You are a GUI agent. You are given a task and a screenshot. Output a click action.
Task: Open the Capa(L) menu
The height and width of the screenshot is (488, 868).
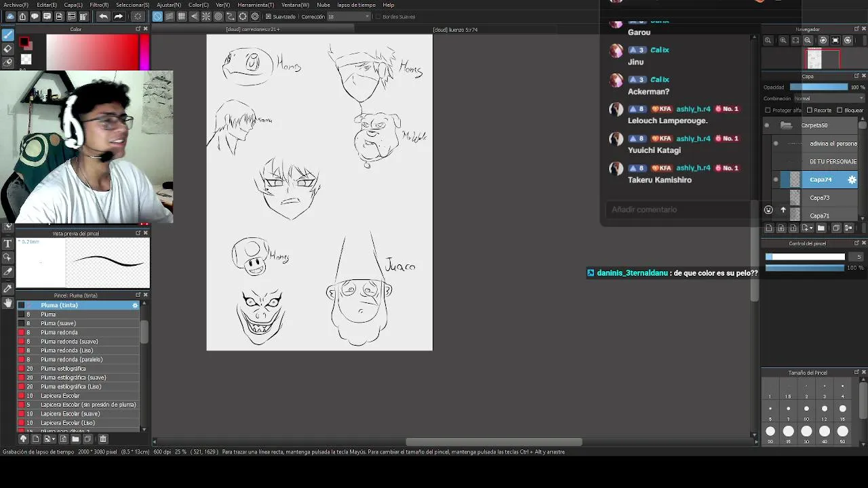tap(73, 5)
